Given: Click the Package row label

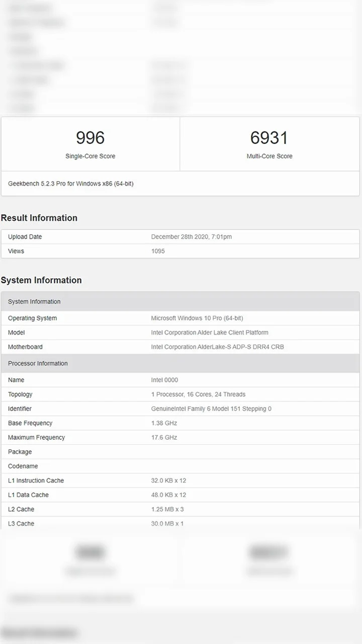Looking at the screenshot, I should pyautogui.click(x=20, y=452).
